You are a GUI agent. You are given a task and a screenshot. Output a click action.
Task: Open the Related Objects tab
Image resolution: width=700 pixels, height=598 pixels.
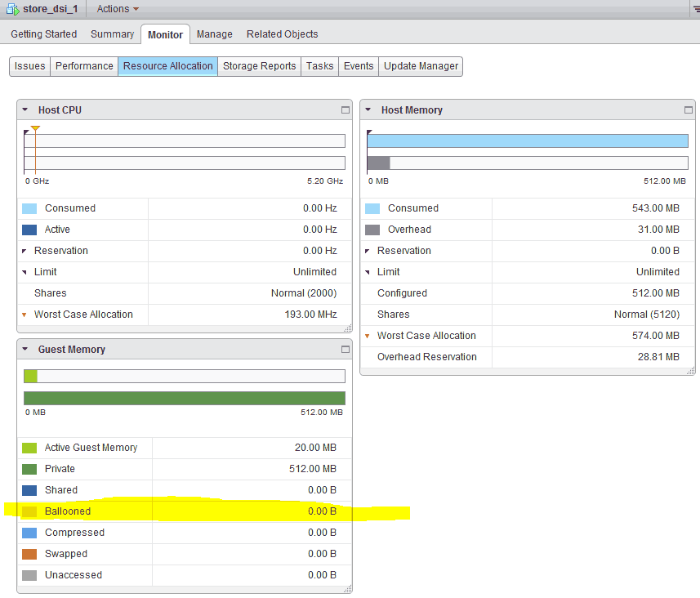(282, 34)
